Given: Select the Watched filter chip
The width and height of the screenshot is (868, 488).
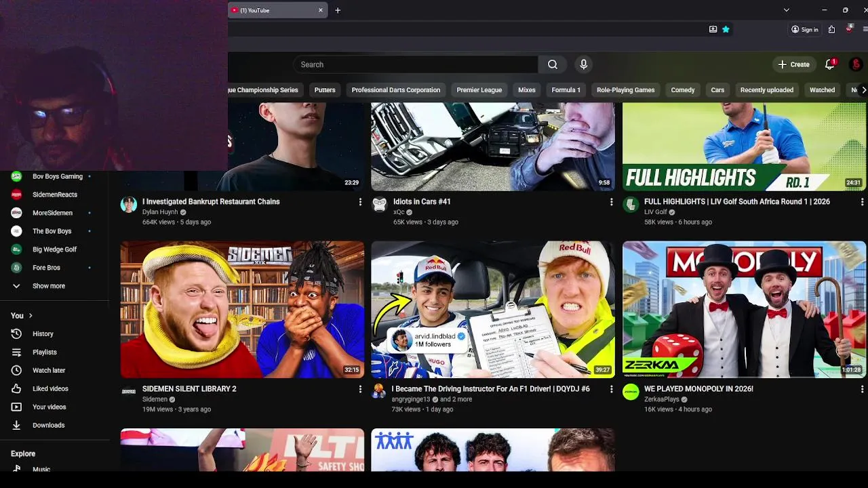Looking at the screenshot, I should (x=823, y=90).
